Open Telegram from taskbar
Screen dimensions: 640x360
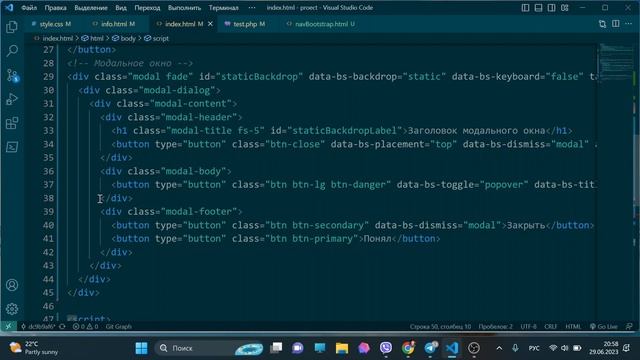coord(430,348)
